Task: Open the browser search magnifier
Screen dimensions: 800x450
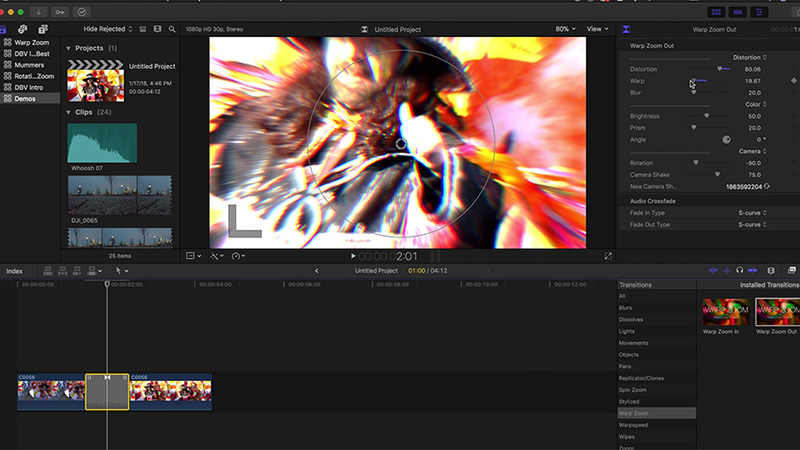Action: pyautogui.click(x=172, y=30)
